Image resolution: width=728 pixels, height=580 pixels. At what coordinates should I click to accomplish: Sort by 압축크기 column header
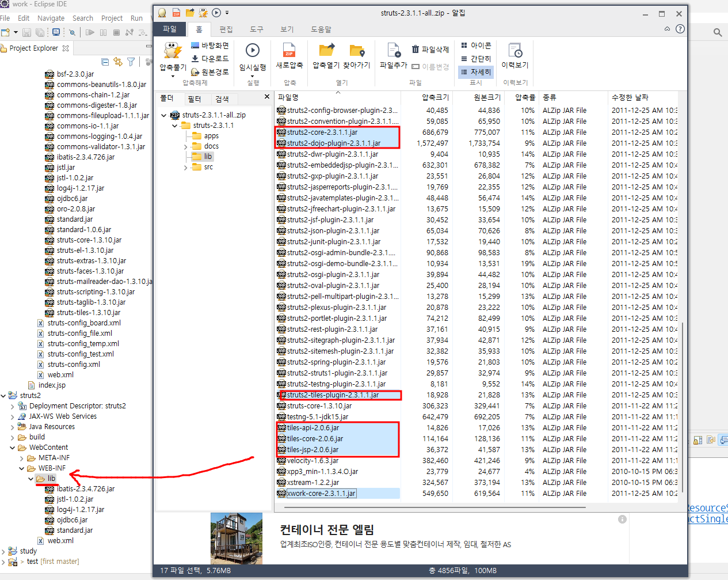tap(426, 97)
